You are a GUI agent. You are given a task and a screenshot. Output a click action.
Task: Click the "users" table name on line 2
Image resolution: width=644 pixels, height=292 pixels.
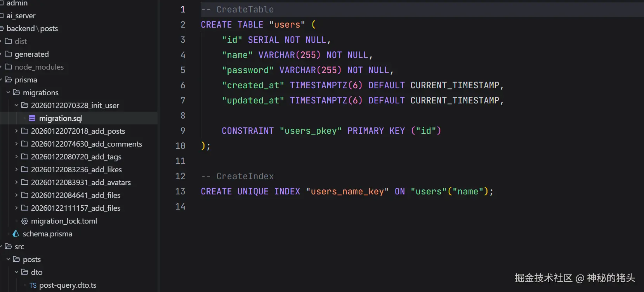coord(287,24)
